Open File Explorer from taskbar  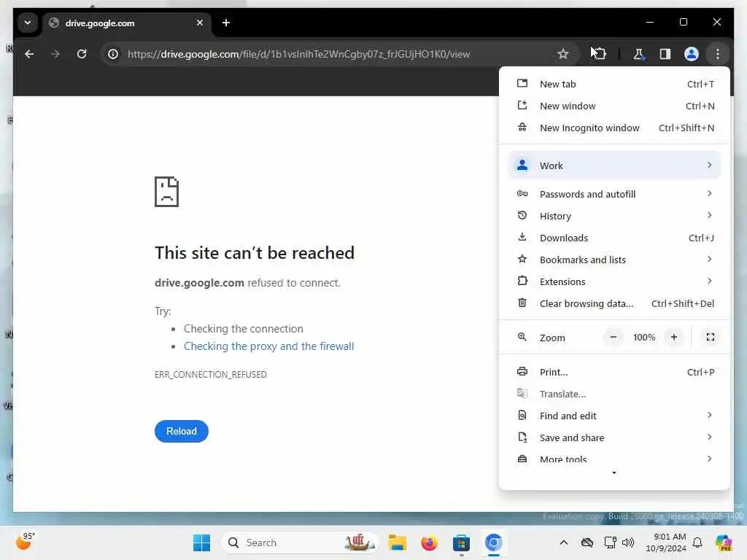pyautogui.click(x=397, y=542)
